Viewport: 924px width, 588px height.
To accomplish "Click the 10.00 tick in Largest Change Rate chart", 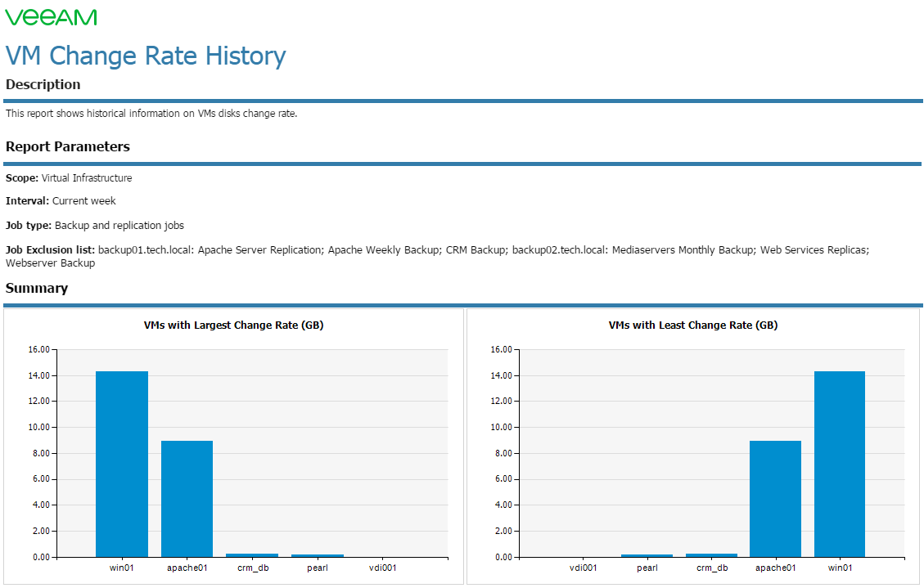I will (x=39, y=428).
